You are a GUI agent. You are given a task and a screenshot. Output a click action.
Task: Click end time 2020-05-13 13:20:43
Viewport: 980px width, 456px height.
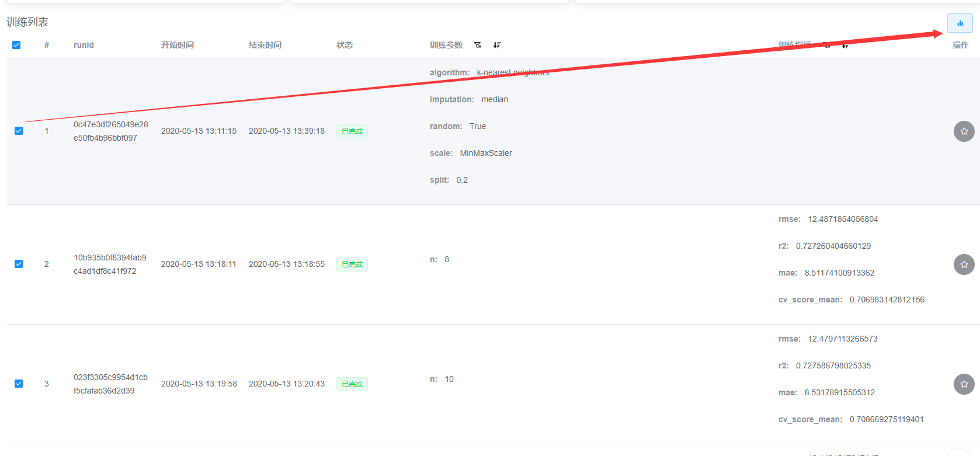287,384
